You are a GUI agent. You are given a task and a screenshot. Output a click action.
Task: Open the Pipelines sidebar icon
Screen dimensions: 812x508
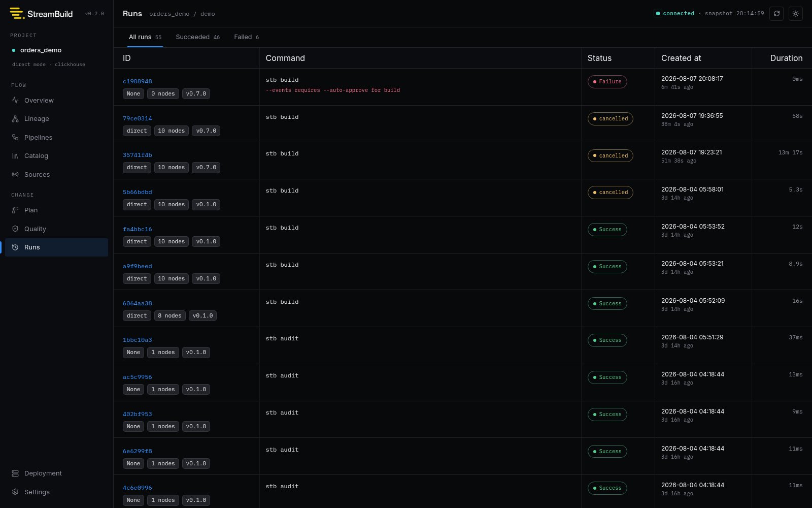click(x=15, y=137)
